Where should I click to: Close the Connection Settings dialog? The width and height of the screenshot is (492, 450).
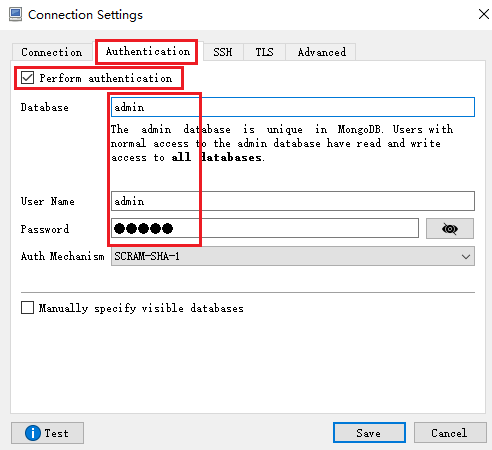[x=484, y=14]
